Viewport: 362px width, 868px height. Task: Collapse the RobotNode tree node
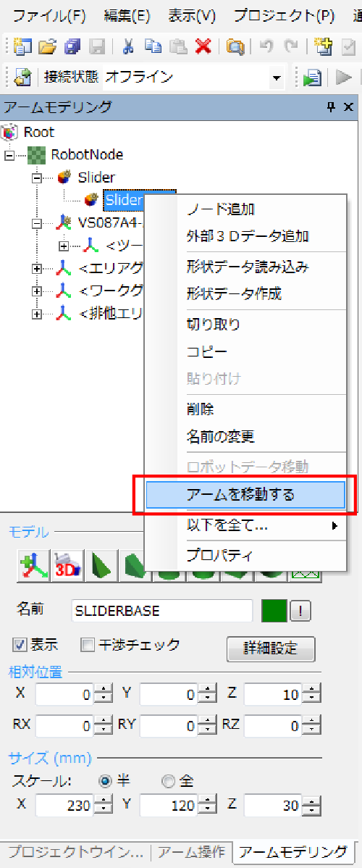point(8,154)
